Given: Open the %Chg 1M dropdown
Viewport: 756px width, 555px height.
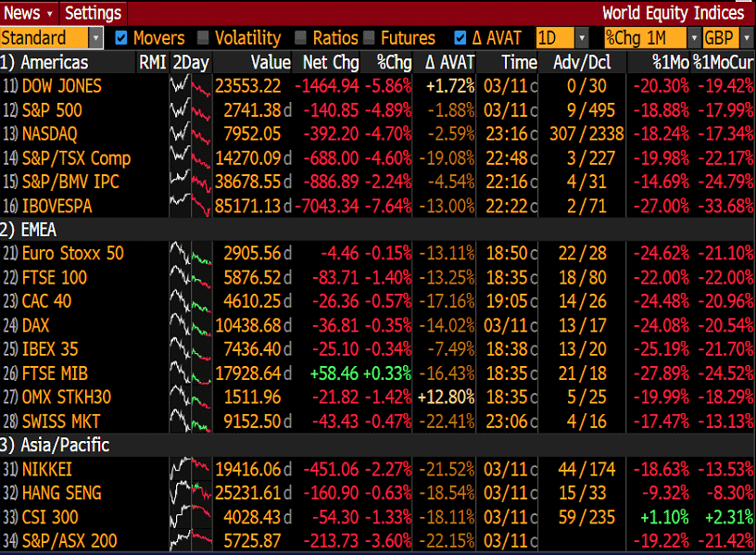Looking at the screenshot, I should point(652,38).
